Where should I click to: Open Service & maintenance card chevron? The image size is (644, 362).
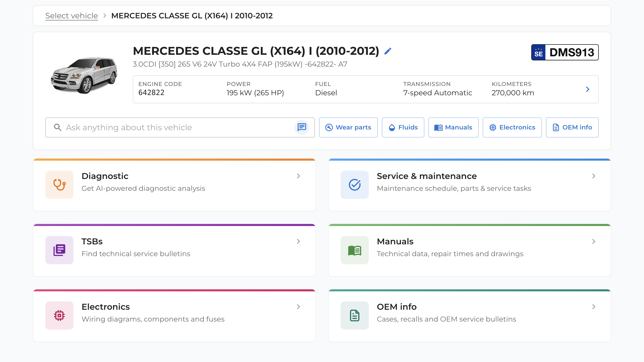pos(594,176)
